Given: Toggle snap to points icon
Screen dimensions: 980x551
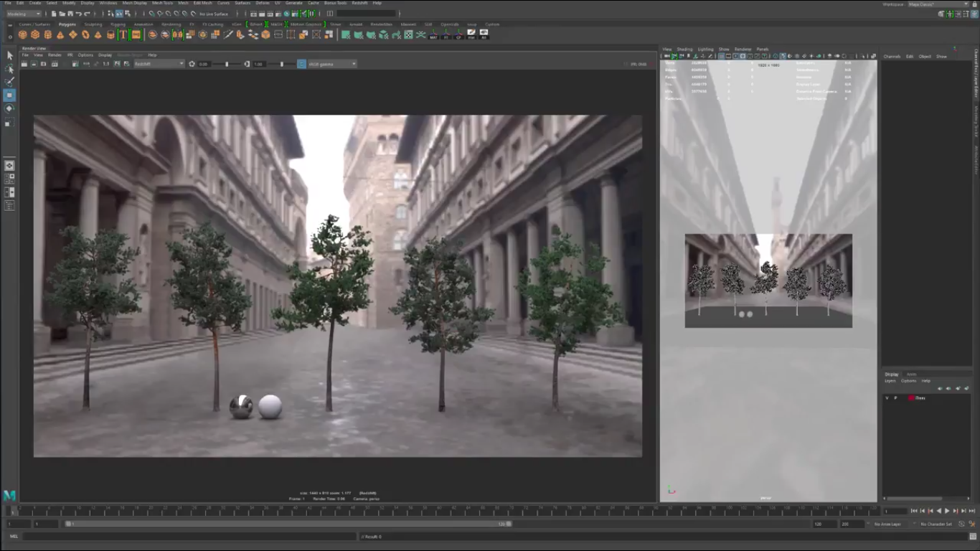Looking at the screenshot, I should pyautogui.click(x=167, y=14).
